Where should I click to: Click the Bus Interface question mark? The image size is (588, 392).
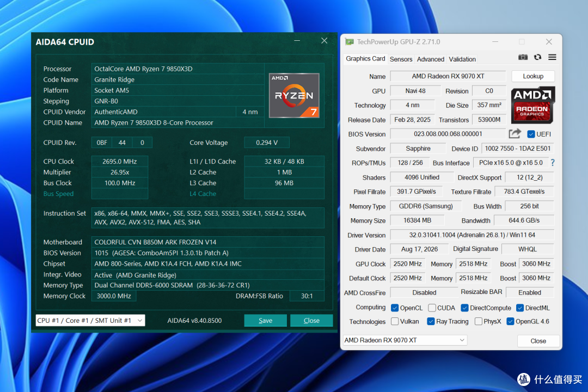[553, 162]
